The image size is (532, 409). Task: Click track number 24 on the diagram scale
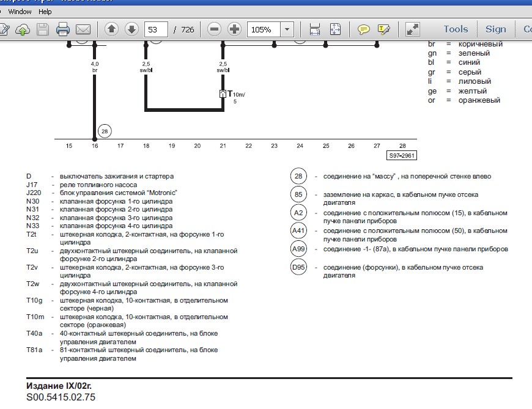tap(300, 146)
